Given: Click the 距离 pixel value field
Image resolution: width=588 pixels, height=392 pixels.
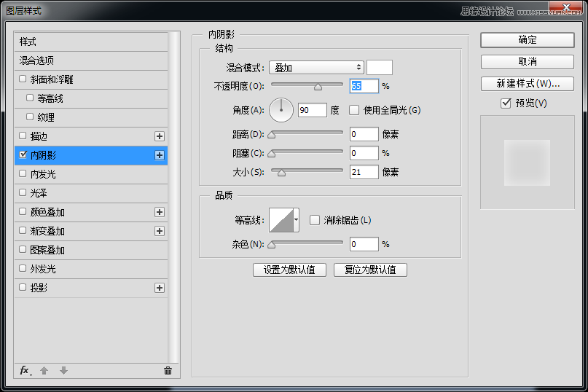Looking at the screenshot, I should (364, 134).
